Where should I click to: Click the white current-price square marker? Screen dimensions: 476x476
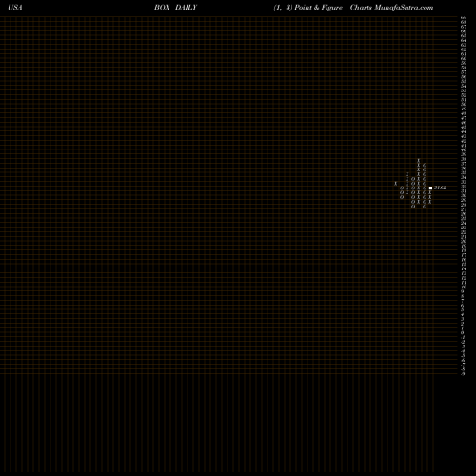point(430,188)
